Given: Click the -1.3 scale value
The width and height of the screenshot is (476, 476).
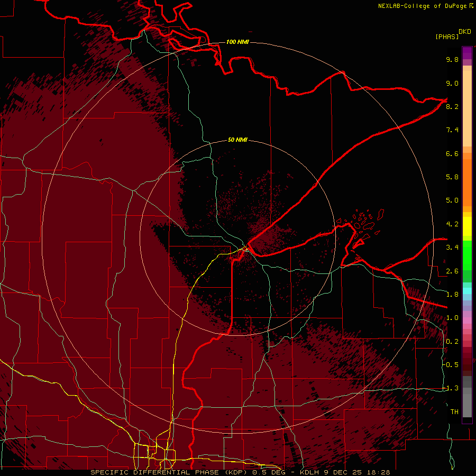Looking at the screenshot, I should [451, 388].
